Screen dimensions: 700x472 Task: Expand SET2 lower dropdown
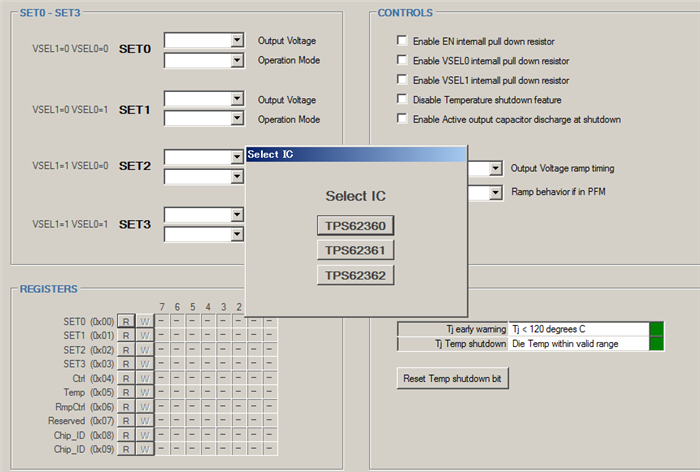point(237,177)
